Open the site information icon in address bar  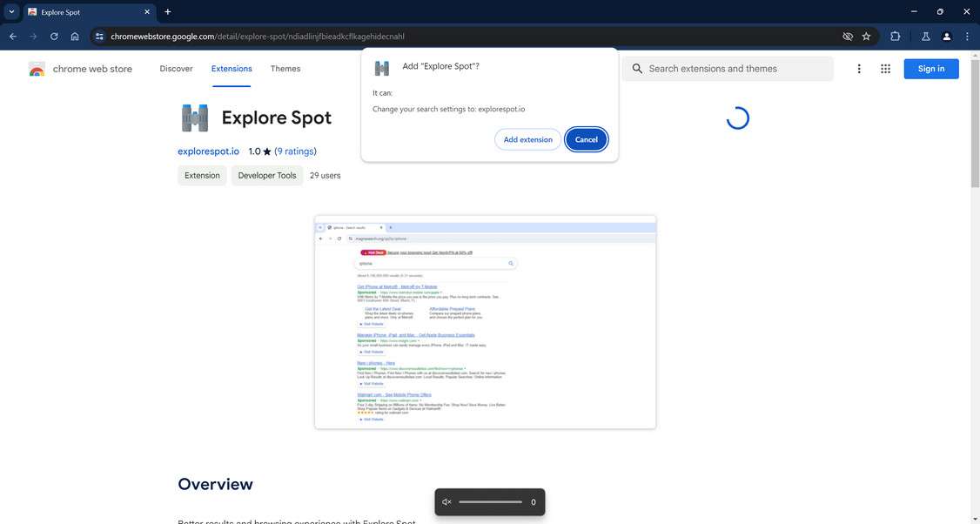coord(98,37)
